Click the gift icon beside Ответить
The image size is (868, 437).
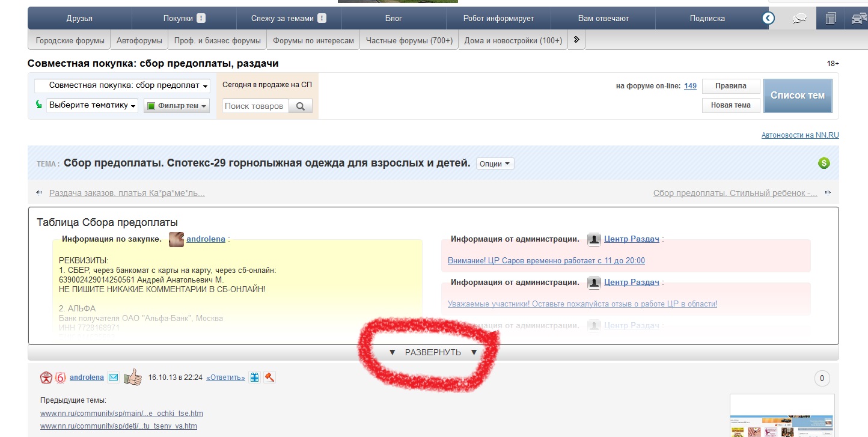pos(255,377)
